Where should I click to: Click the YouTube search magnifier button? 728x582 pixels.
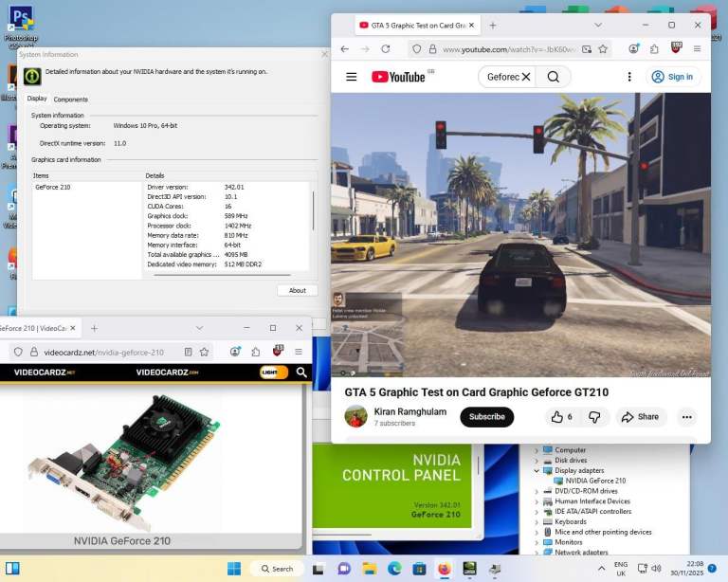(x=554, y=77)
